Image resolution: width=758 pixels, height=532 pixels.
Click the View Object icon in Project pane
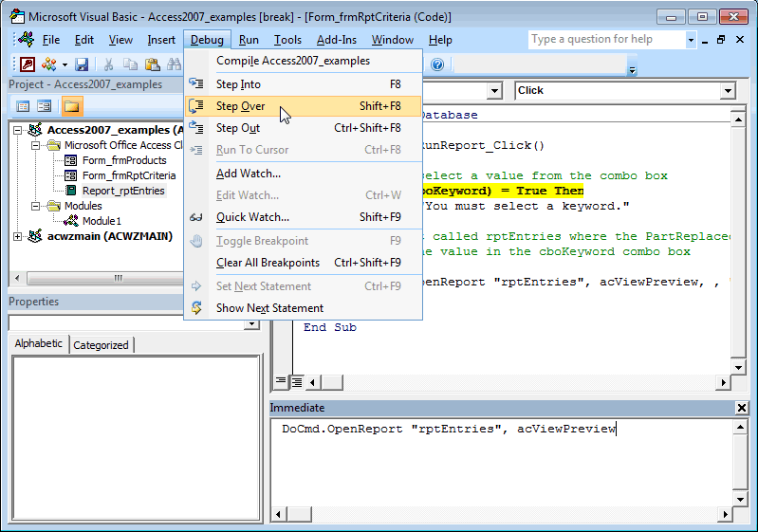click(45, 106)
